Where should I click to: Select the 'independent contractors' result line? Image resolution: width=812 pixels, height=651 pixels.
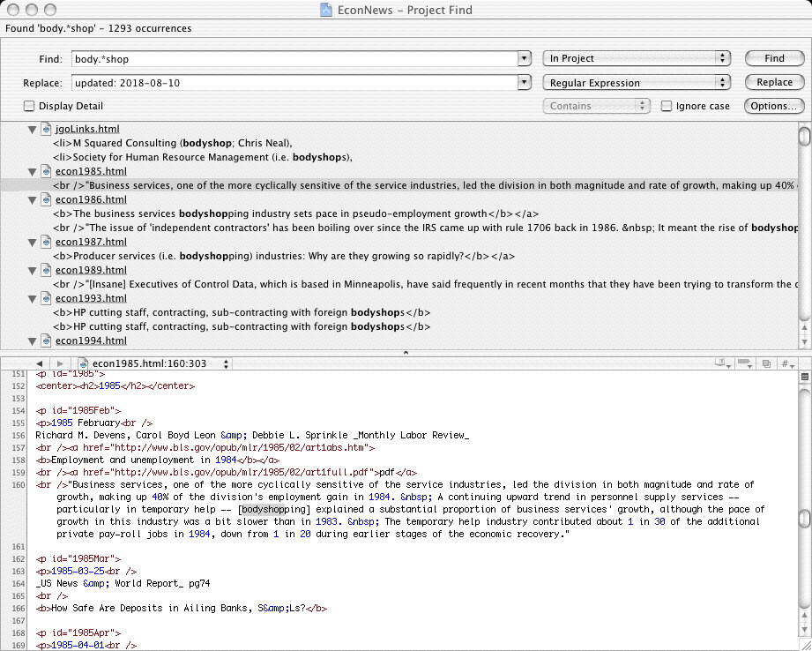point(425,228)
